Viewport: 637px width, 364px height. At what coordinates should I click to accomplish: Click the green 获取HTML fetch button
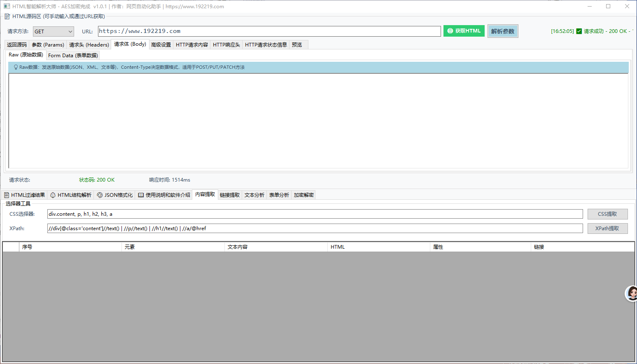click(464, 31)
